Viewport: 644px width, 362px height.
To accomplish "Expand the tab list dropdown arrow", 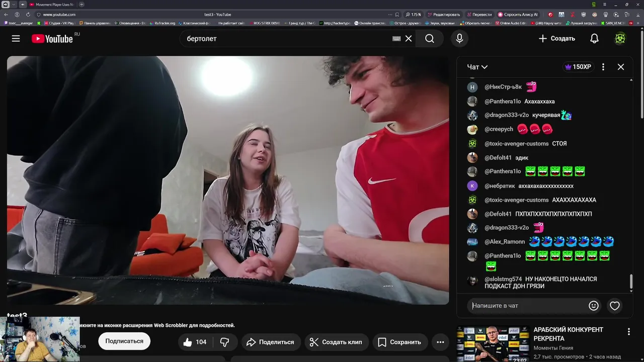I will (14, 5).
